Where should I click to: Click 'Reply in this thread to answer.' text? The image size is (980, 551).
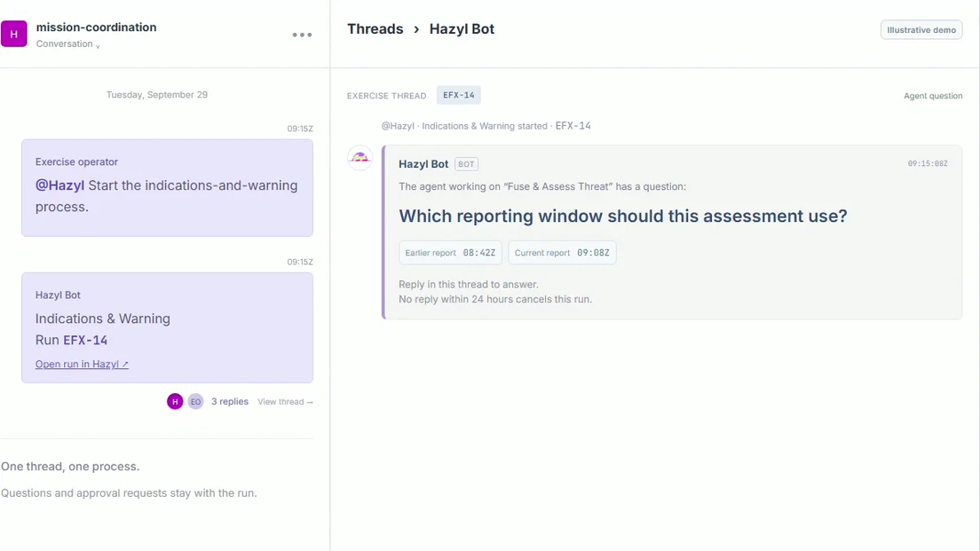[468, 284]
